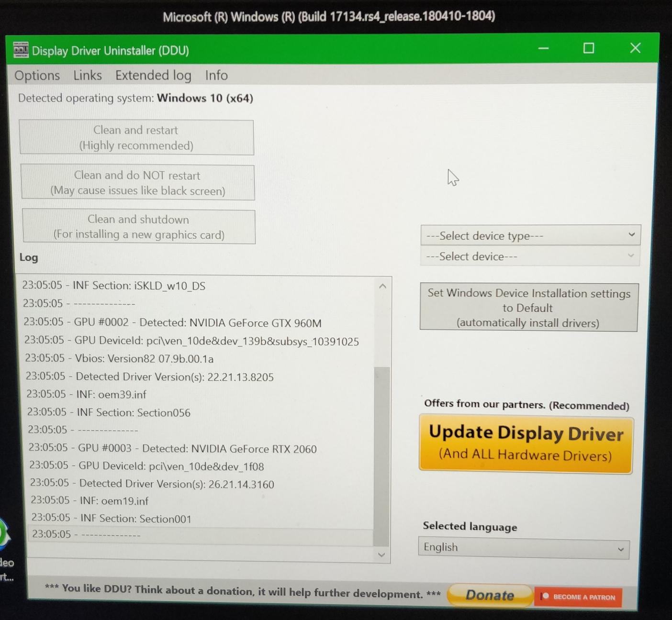This screenshot has width=672, height=620.
Task: Click the Clean and restart button
Action: [136, 137]
